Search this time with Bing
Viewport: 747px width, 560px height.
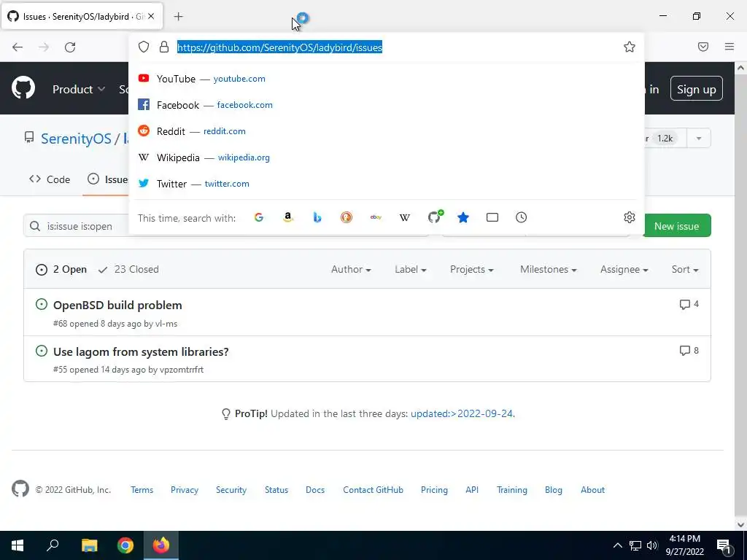[317, 217]
